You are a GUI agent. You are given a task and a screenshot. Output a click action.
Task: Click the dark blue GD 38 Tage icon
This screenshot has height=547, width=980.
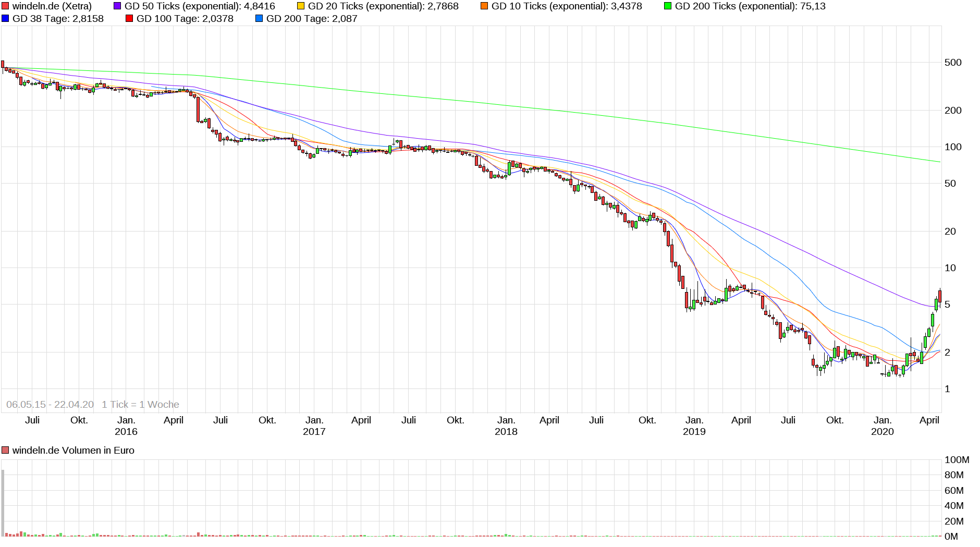coord(6,18)
